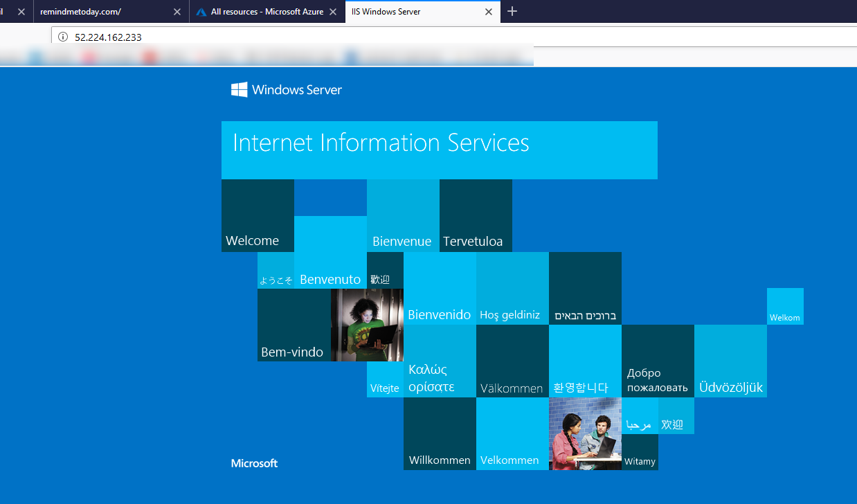Open a new tab with the plus button
Image resolution: width=857 pixels, height=504 pixels.
(x=512, y=11)
